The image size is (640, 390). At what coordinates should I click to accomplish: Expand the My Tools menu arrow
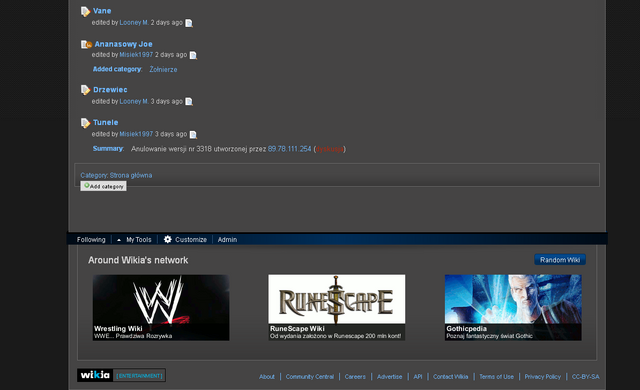point(119,240)
